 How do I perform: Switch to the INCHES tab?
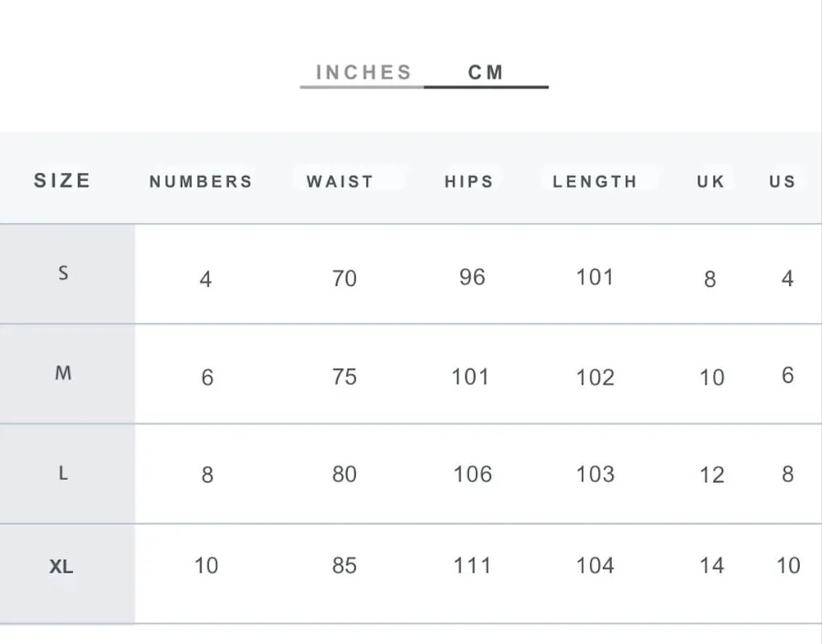(x=364, y=72)
